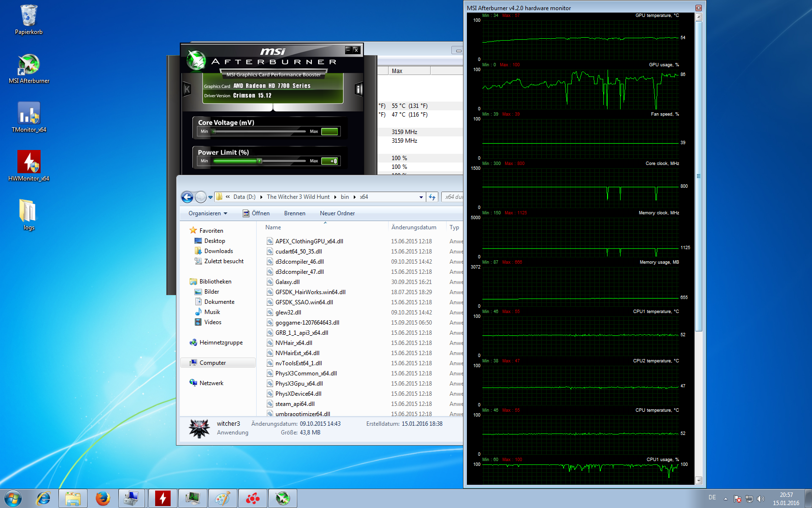Select the file PhysX3Common_x64.dll
This screenshot has height=508, width=812.
[x=302, y=374]
